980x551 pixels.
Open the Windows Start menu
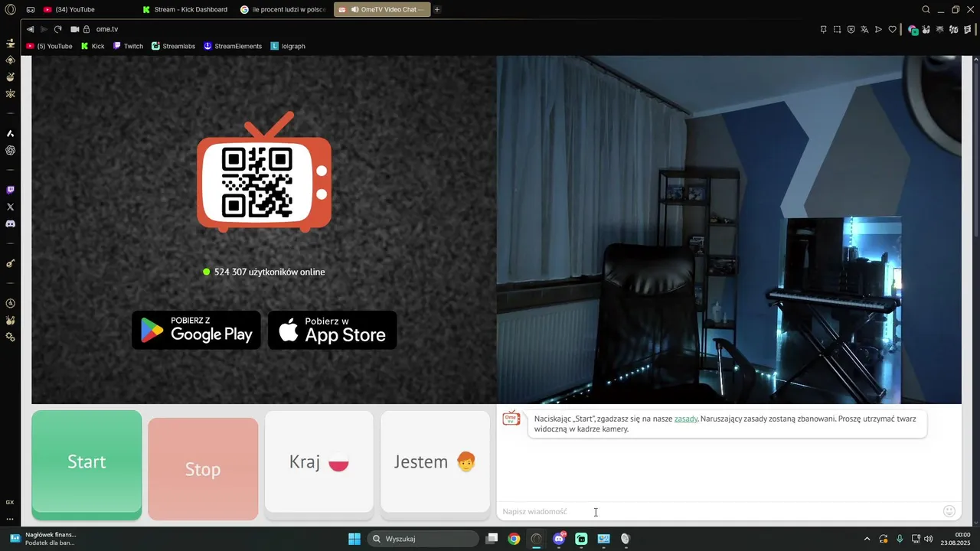coord(354,539)
